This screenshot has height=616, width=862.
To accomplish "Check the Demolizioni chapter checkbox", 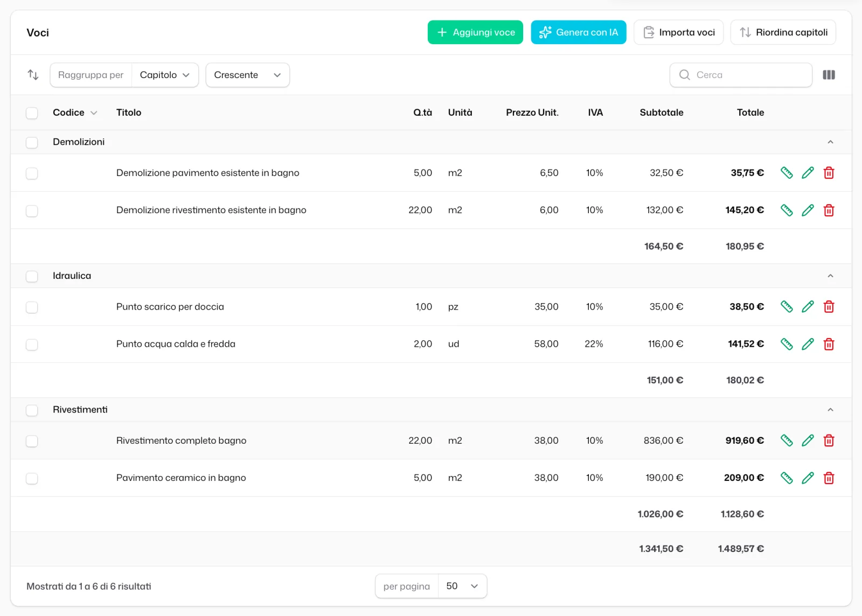I will 32,143.
